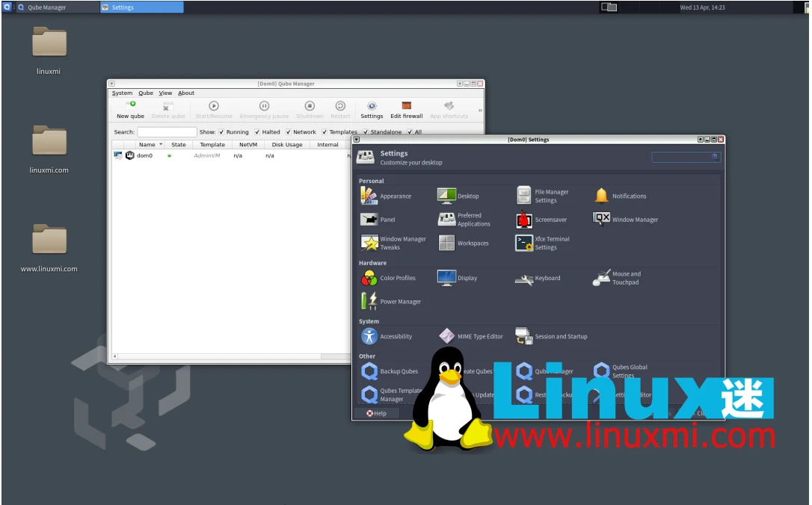812x505 pixels.
Task: Open the About menu
Action: point(186,93)
